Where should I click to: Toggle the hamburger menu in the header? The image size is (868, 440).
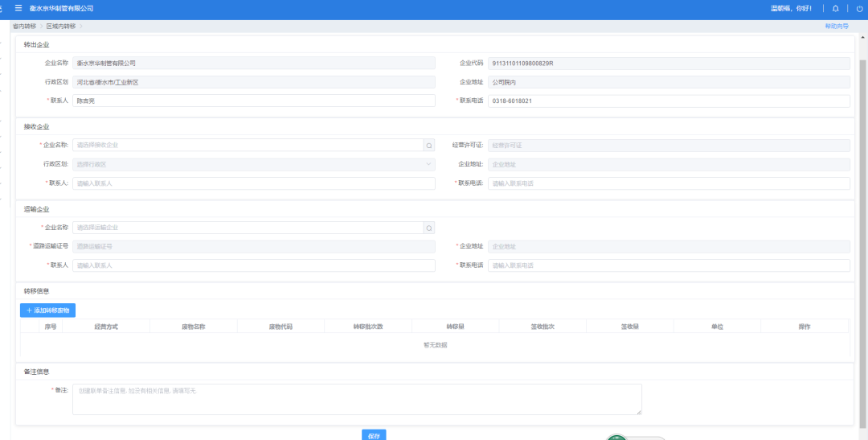[x=18, y=8]
